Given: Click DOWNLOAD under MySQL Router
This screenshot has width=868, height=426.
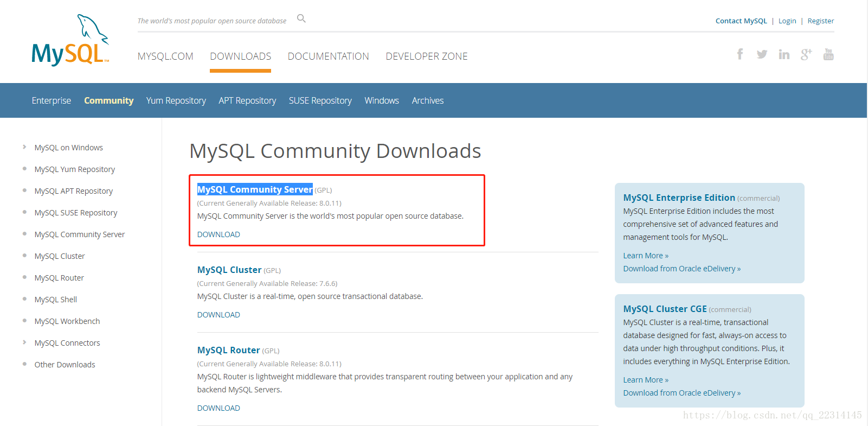Looking at the screenshot, I should point(218,408).
